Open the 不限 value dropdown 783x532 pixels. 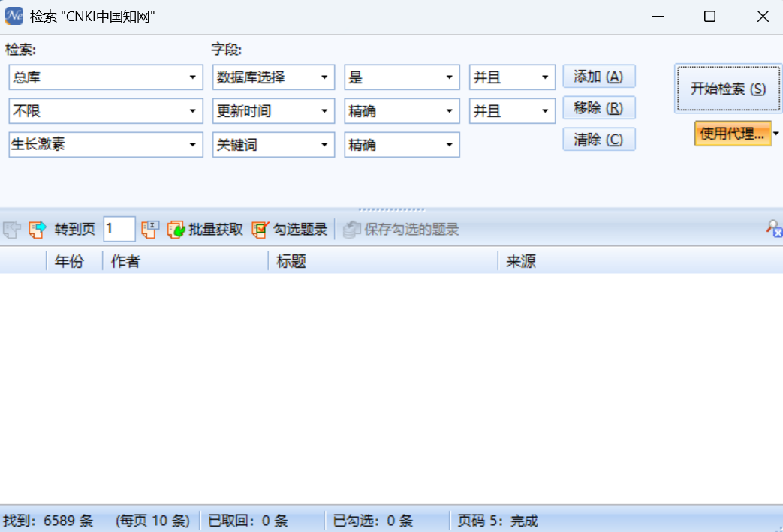[x=192, y=111]
